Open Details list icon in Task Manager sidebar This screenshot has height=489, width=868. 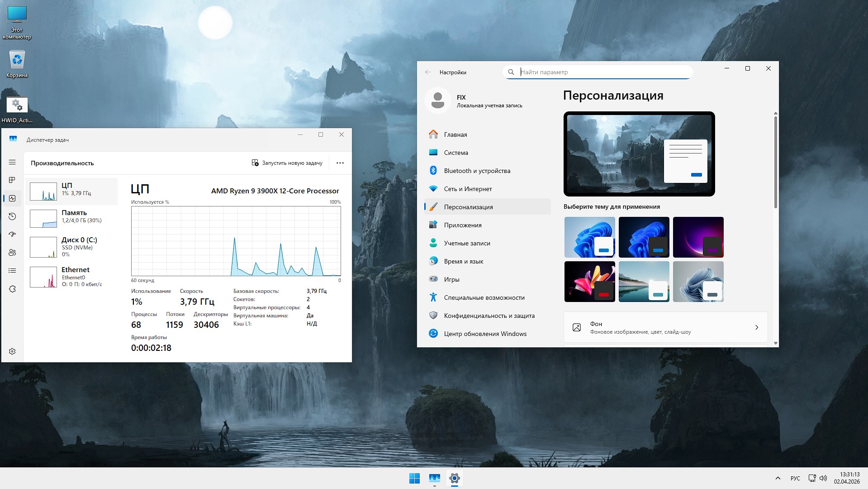point(12,271)
